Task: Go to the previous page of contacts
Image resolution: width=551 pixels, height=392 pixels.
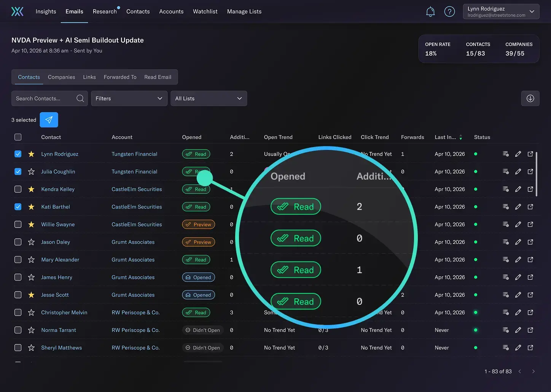Action: pyautogui.click(x=519, y=371)
